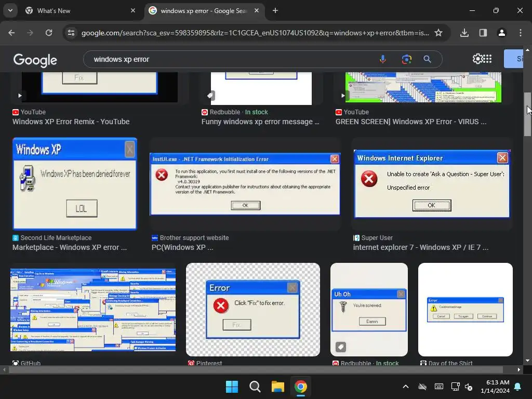Image resolution: width=532 pixels, height=399 pixels.
Task: Open the Windows Start menu
Action: (232, 387)
